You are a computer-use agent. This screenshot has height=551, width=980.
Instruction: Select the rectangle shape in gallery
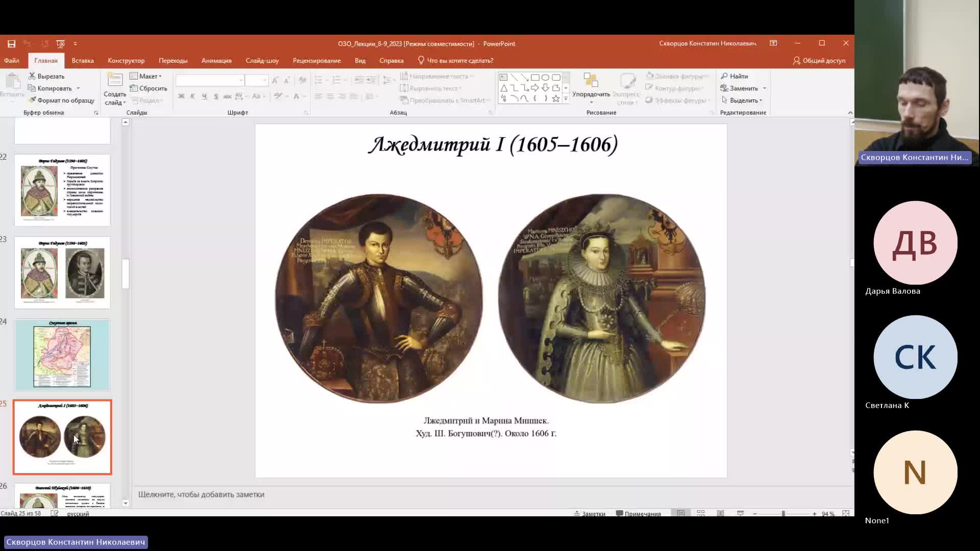tap(535, 78)
